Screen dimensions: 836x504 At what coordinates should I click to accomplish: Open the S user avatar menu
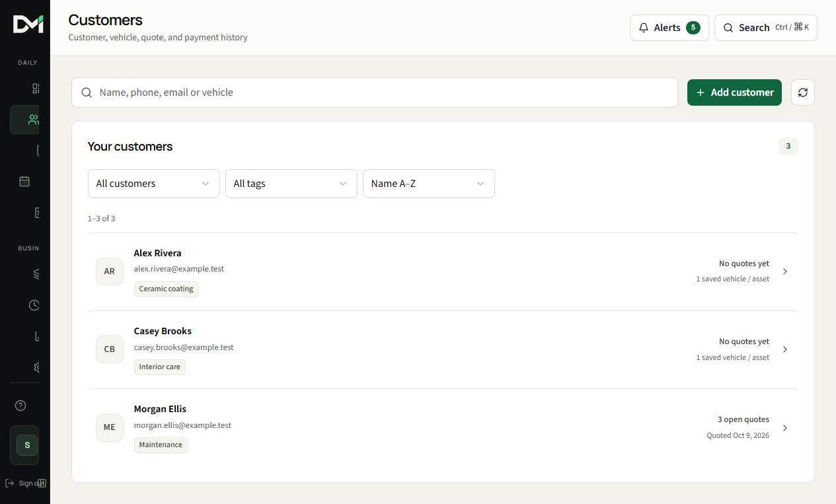click(x=27, y=445)
